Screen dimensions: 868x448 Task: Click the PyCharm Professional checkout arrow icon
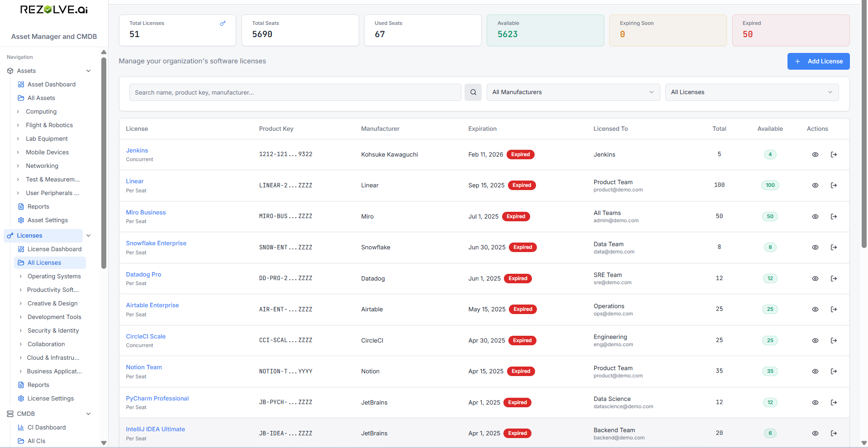coord(834,403)
